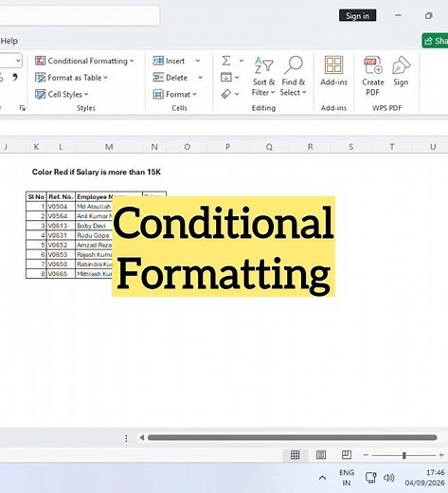The width and height of the screenshot is (448, 493).
Task: Open the Sort & Filter menu
Action: click(263, 76)
